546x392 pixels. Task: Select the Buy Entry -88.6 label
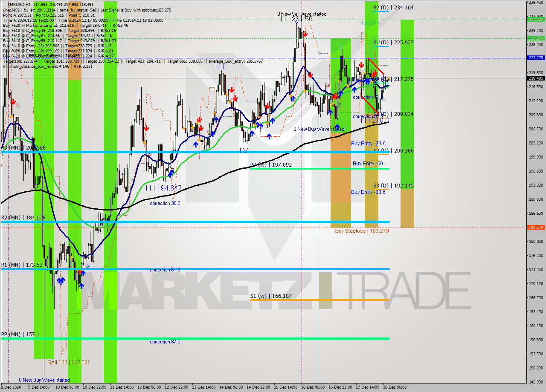368,192
